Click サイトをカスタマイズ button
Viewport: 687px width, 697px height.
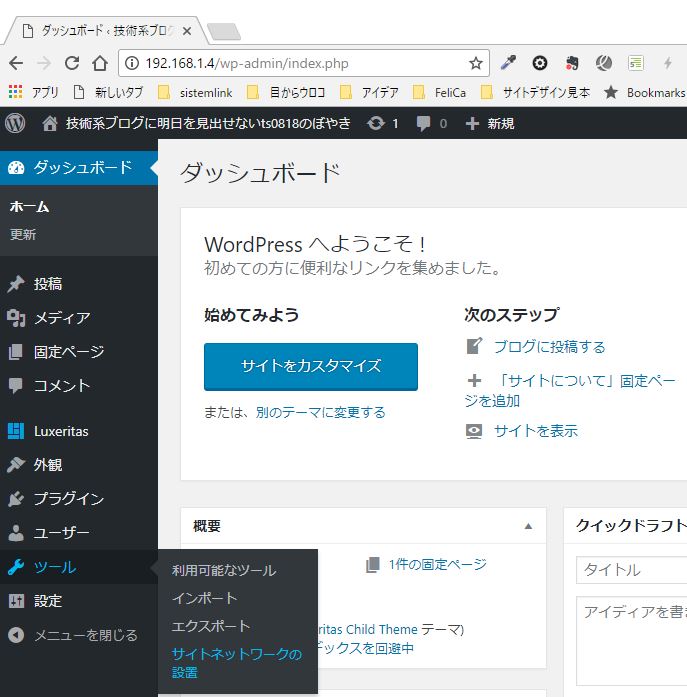tap(311, 367)
